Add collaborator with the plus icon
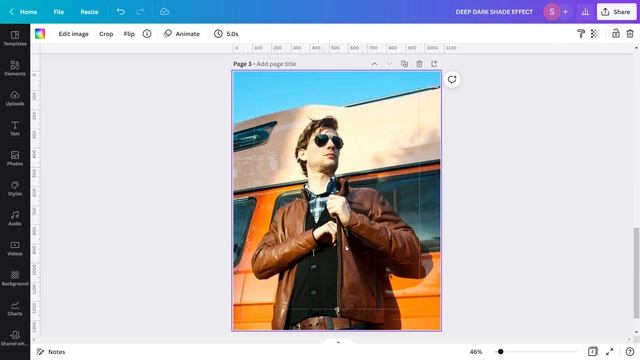 coord(565,12)
